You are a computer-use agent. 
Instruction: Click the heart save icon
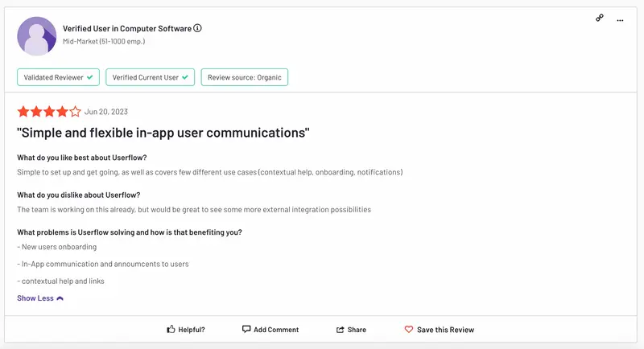409,329
